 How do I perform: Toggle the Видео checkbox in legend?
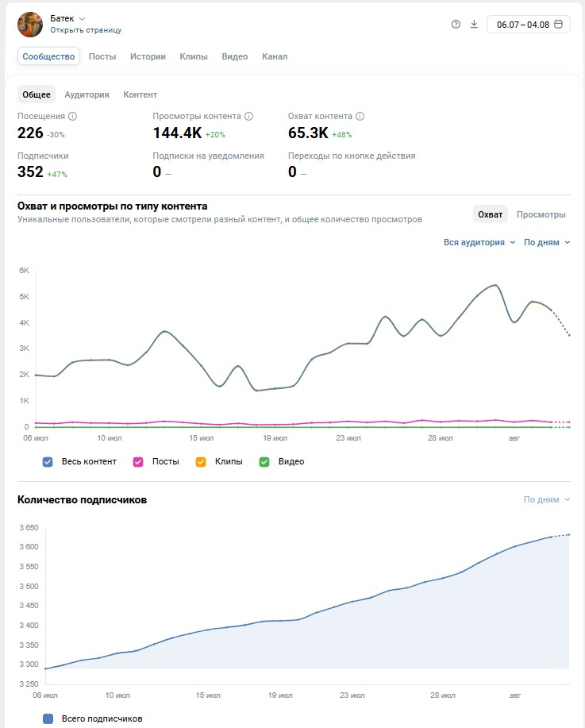tap(264, 462)
